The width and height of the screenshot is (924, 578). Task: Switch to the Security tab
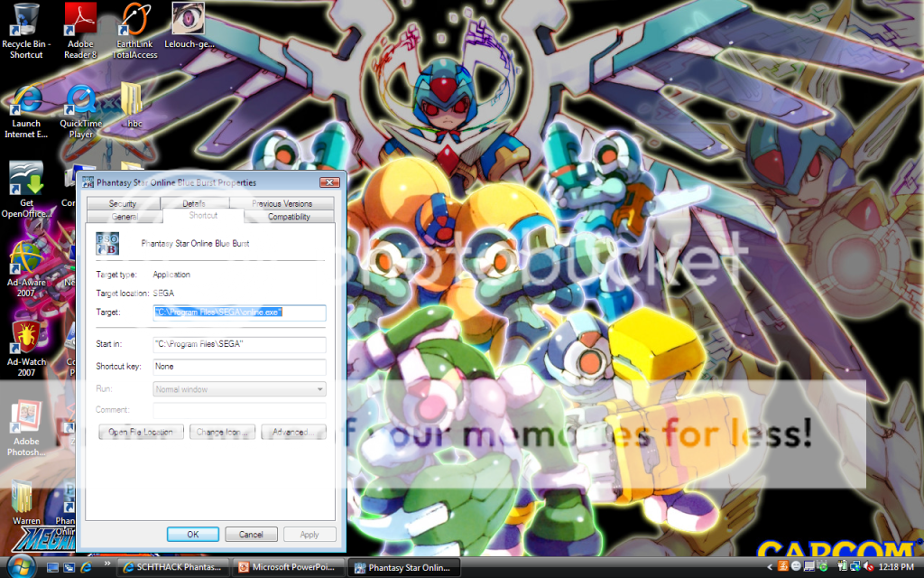coord(123,204)
